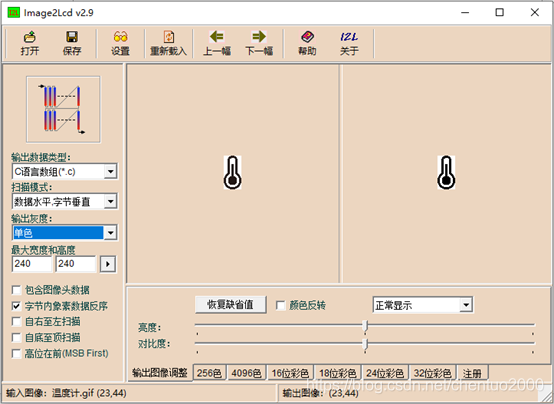554x404 pixels.
Task: Open the 关于 about icon
Action: pos(349,43)
